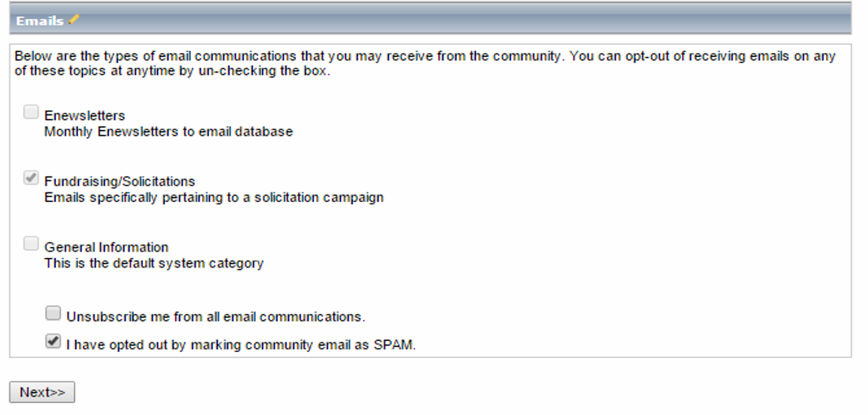Click the pencil edit icon beside Emails

[x=73, y=20]
